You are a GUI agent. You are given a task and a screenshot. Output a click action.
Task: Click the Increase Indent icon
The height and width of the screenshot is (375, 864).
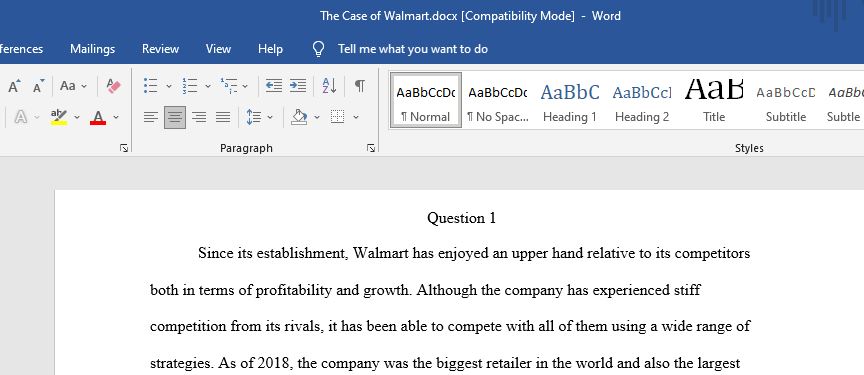298,86
